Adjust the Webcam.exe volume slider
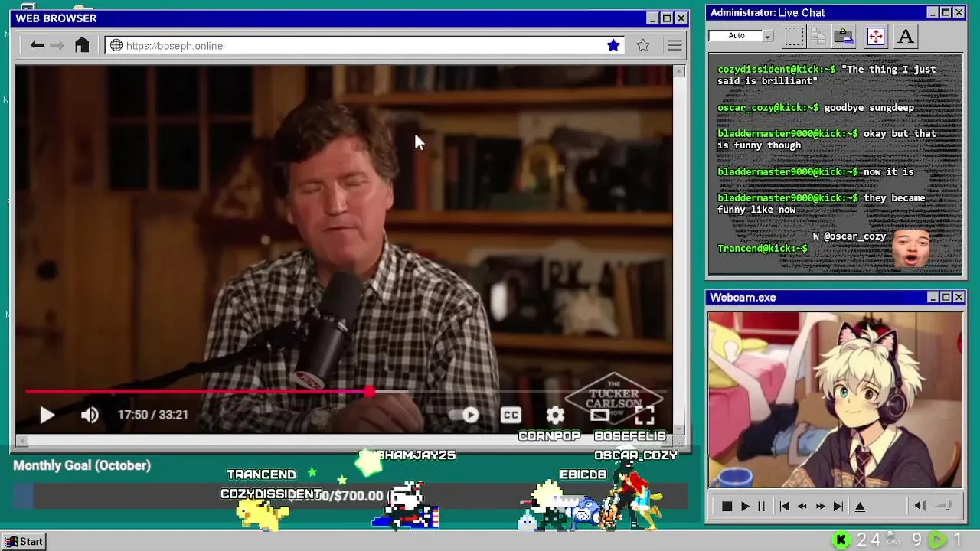Image resolution: width=980 pixels, height=551 pixels. click(943, 506)
